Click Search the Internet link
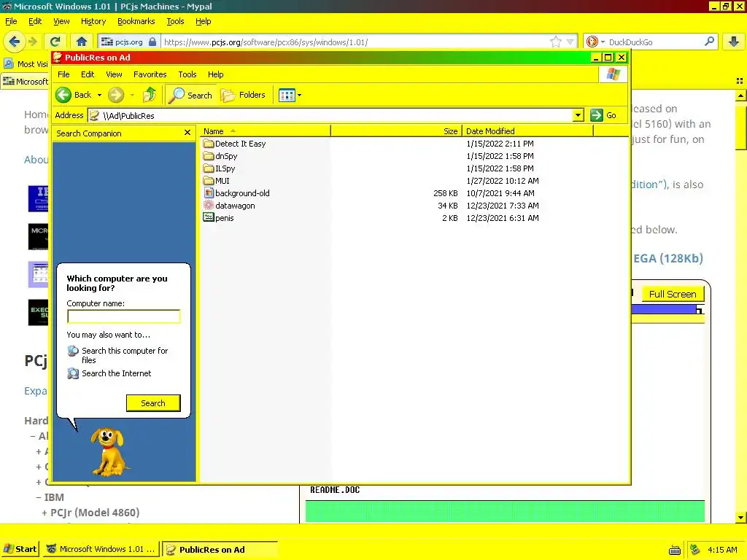The width and height of the screenshot is (747, 560). [x=116, y=373]
